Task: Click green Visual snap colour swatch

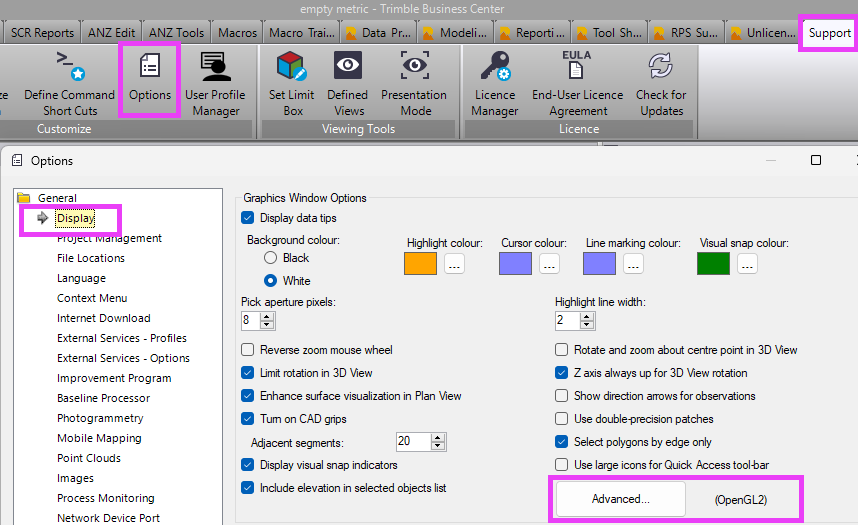Action: pyautogui.click(x=713, y=263)
